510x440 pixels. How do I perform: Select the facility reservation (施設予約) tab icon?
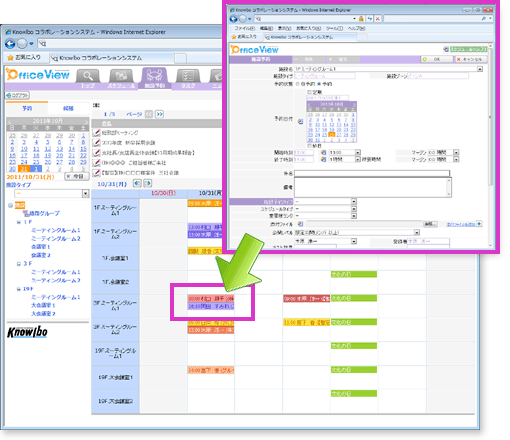[x=155, y=75]
